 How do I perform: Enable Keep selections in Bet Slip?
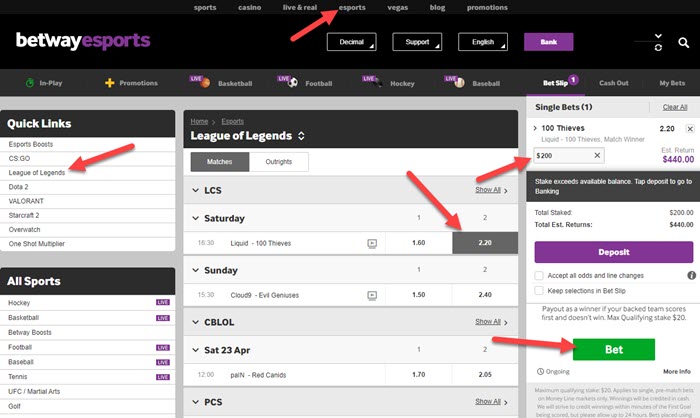[x=539, y=291]
